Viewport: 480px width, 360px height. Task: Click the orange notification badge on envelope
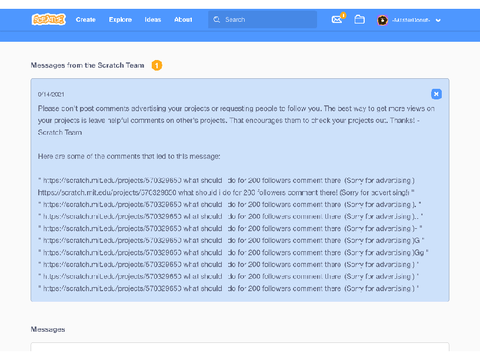pyautogui.click(x=343, y=15)
